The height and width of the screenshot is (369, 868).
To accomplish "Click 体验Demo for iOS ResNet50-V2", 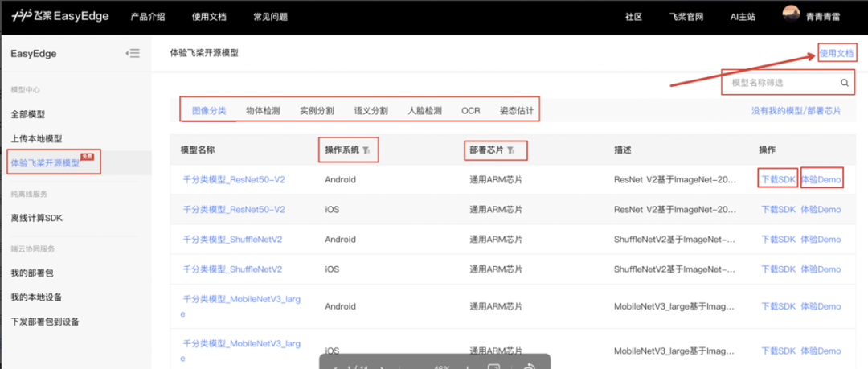I will click(821, 210).
